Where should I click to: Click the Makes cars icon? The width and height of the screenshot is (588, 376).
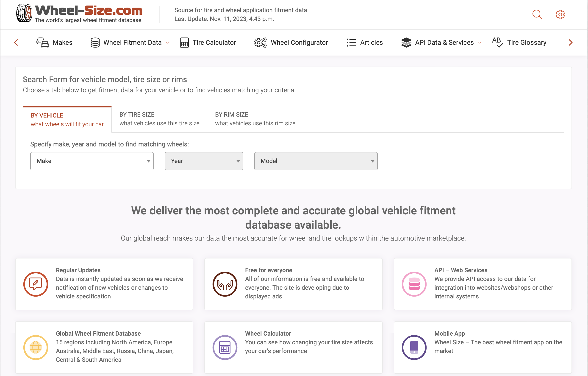click(x=43, y=42)
